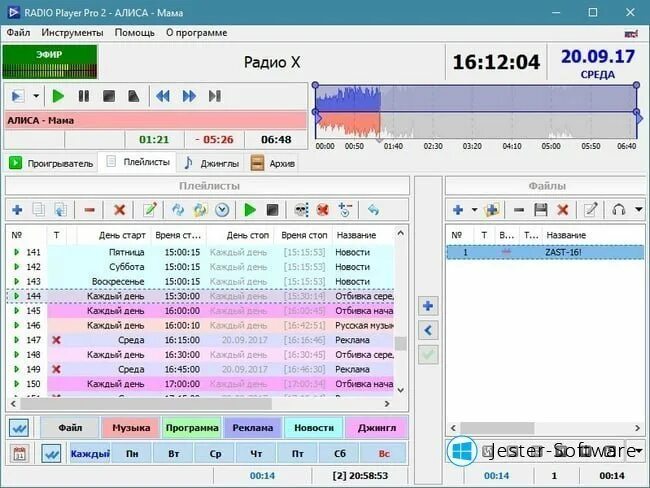Image resolution: width=650 pixels, height=488 pixels.
Task: Select playlist row 147 Реклама
Action: pos(201,340)
